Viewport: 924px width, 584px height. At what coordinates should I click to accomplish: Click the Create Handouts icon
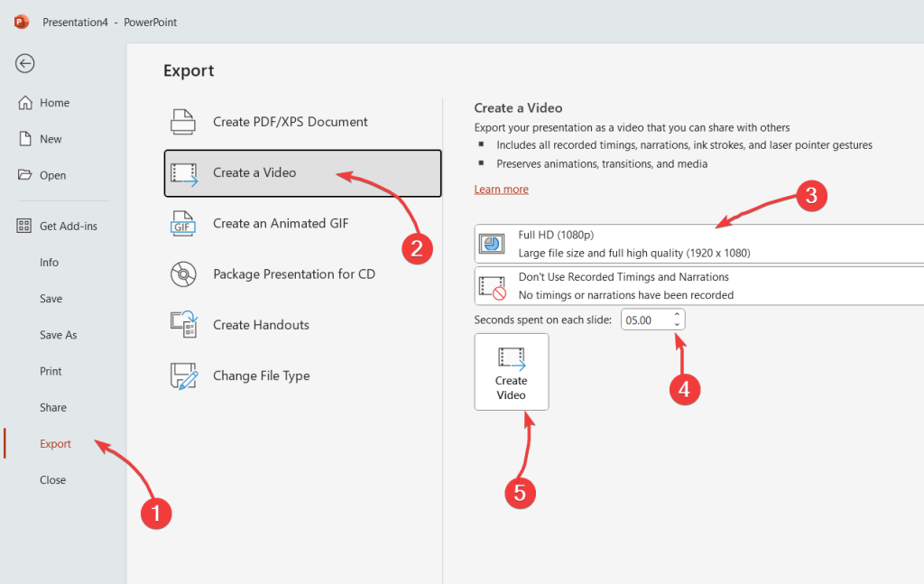(x=184, y=325)
